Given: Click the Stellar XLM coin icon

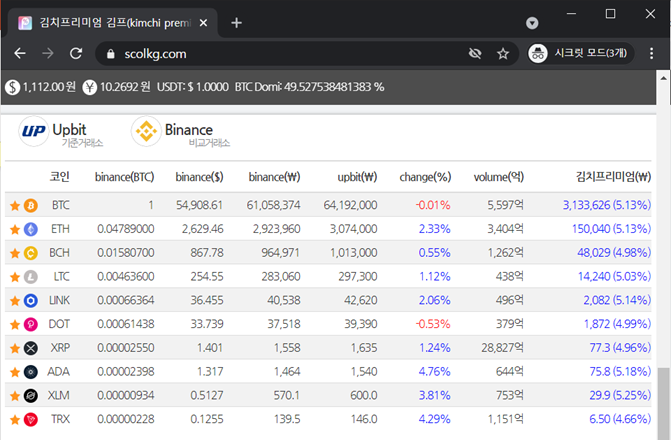Looking at the screenshot, I should tap(30, 396).
